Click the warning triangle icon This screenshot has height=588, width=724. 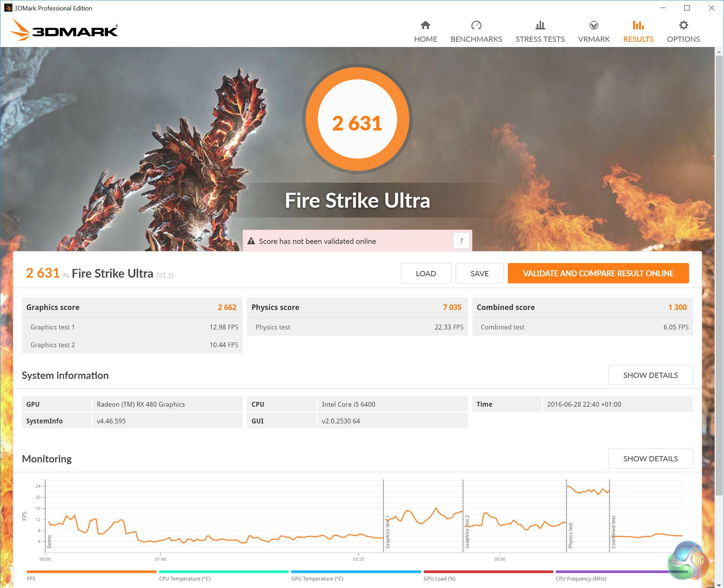tap(251, 241)
